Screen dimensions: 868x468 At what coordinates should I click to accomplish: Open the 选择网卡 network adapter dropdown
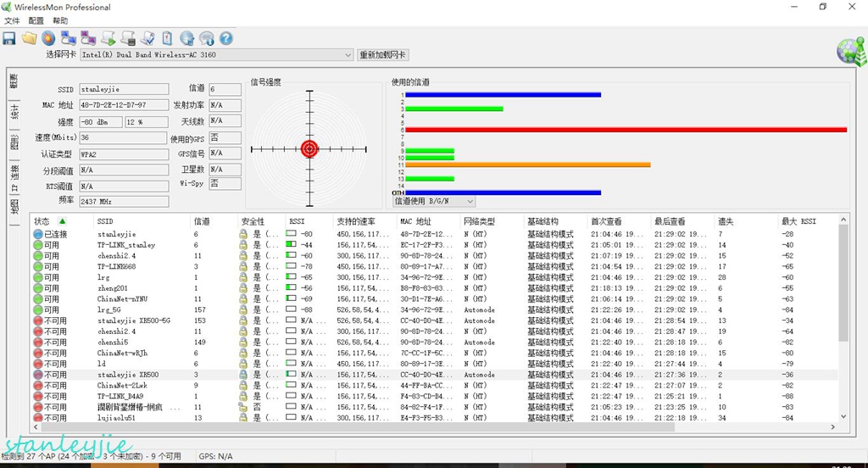216,55
